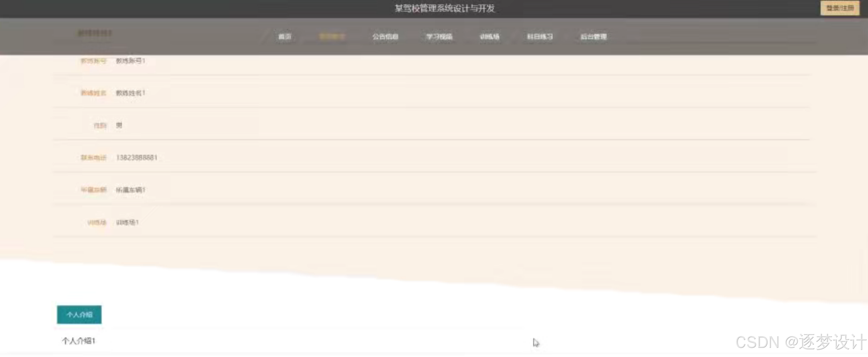Image resolution: width=868 pixels, height=357 pixels.
Task: Select the 个人介绍1 description text
Action: click(78, 341)
